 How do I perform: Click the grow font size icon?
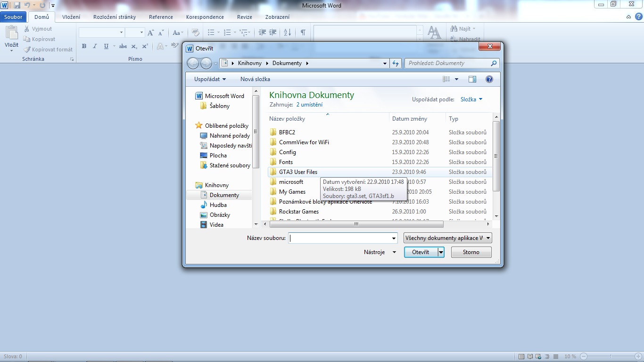pyautogui.click(x=151, y=33)
